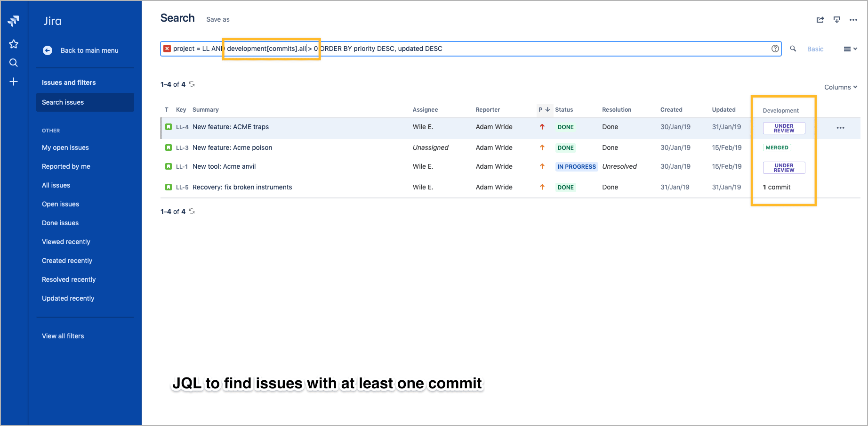Image resolution: width=868 pixels, height=426 pixels.
Task: Open New feature: Acme poison summary
Action: tap(233, 147)
